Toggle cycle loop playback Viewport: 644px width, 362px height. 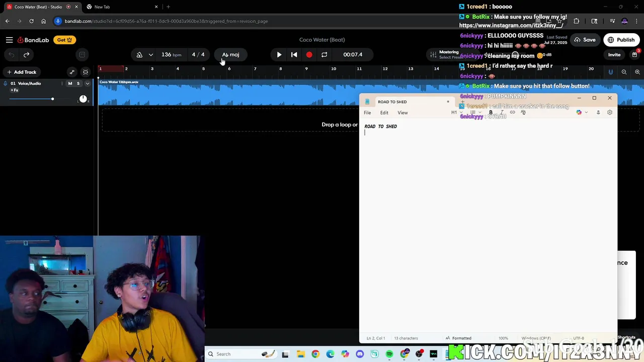pyautogui.click(x=324, y=54)
